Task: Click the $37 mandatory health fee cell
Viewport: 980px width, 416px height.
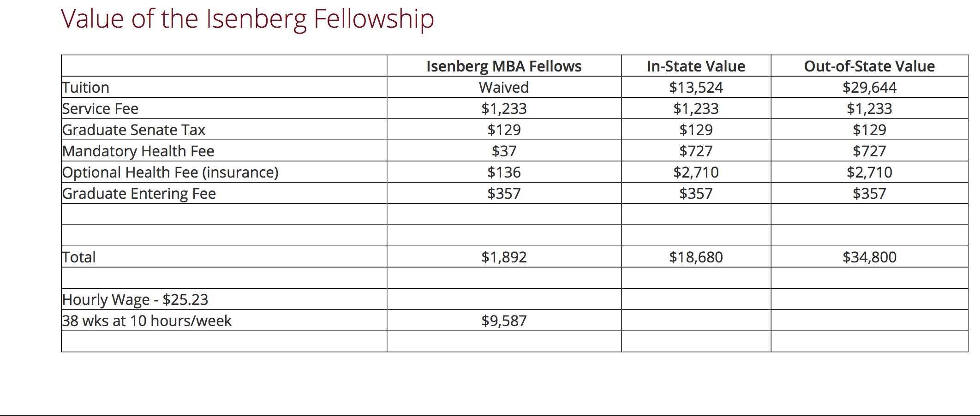Action: coord(504,151)
